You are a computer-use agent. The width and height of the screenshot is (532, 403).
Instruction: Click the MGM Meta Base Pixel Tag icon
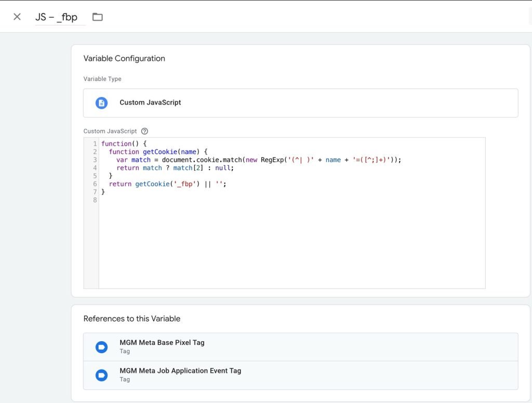(x=101, y=347)
